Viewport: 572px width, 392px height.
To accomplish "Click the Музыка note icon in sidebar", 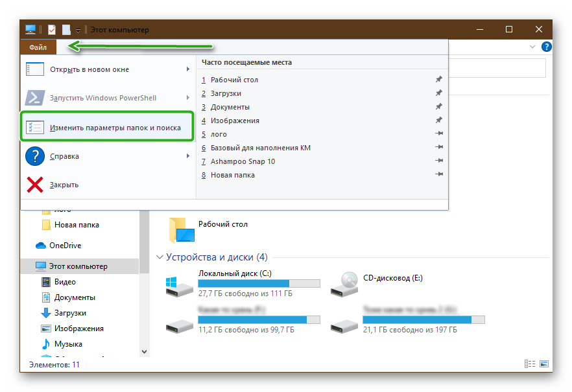I will 46,344.
